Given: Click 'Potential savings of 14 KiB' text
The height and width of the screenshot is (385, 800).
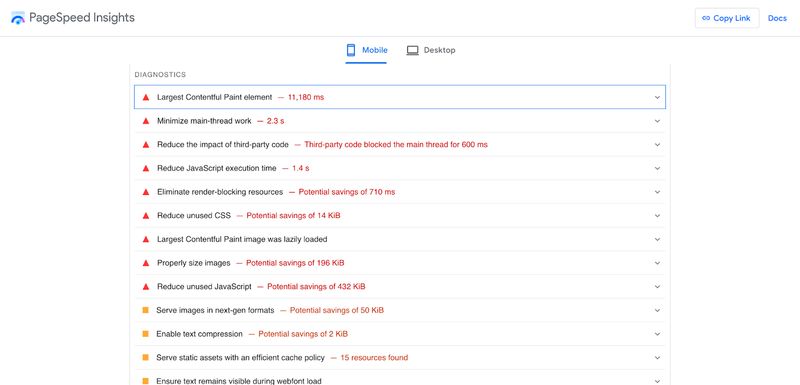Looking at the screenshot, I should pyautogui.click(x=293, y=215).
